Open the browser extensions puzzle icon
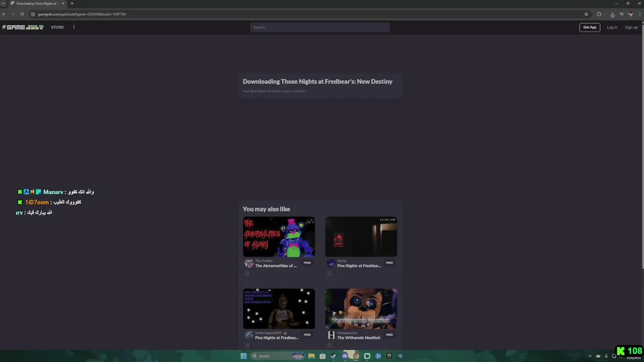 click(x=599, y=14)
